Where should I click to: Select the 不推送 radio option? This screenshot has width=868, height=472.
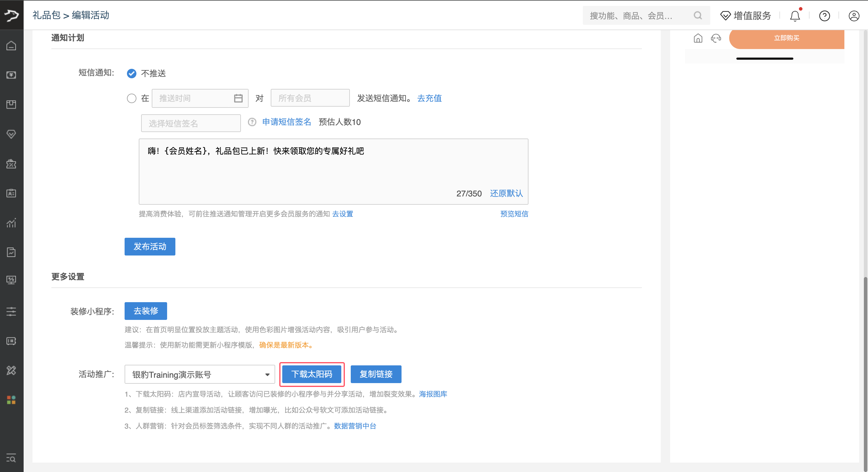pos(131,74)
